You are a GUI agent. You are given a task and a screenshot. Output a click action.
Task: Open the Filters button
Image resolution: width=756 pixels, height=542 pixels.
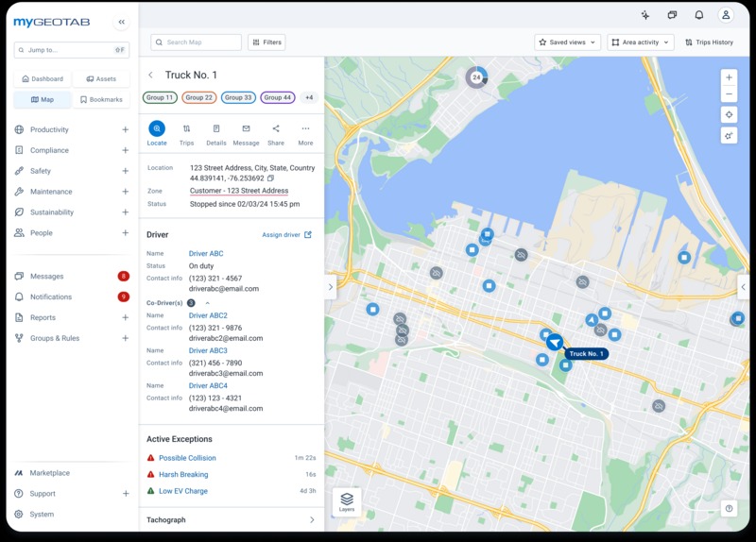tap(266, 42)
